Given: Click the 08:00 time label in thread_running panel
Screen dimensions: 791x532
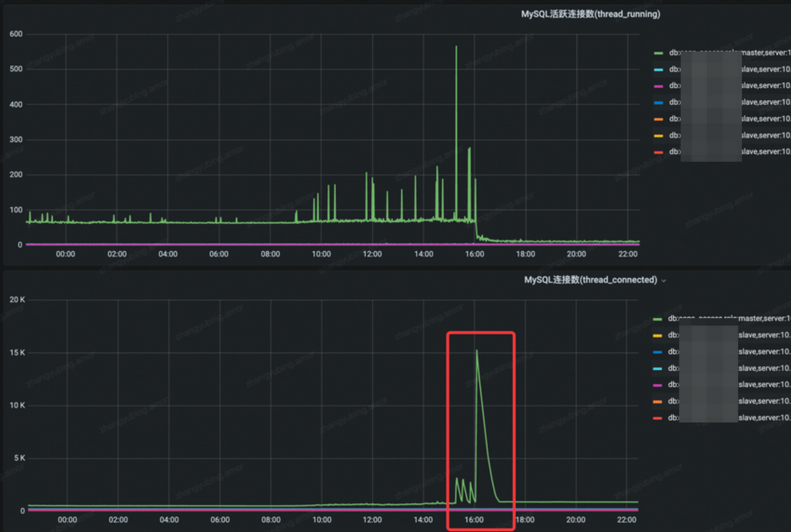Looking at the screenshot, I should [x=270, y=254].
